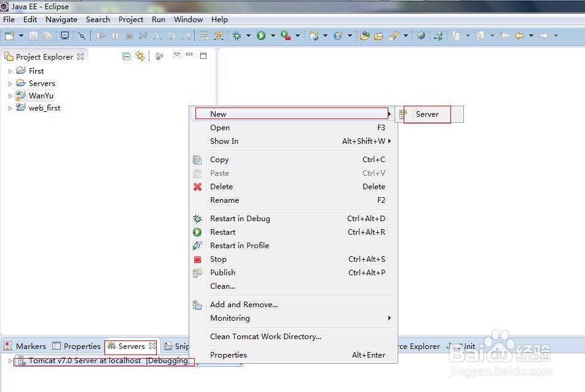Choose Clean Tomcat Work Directory...

point(293,337)
